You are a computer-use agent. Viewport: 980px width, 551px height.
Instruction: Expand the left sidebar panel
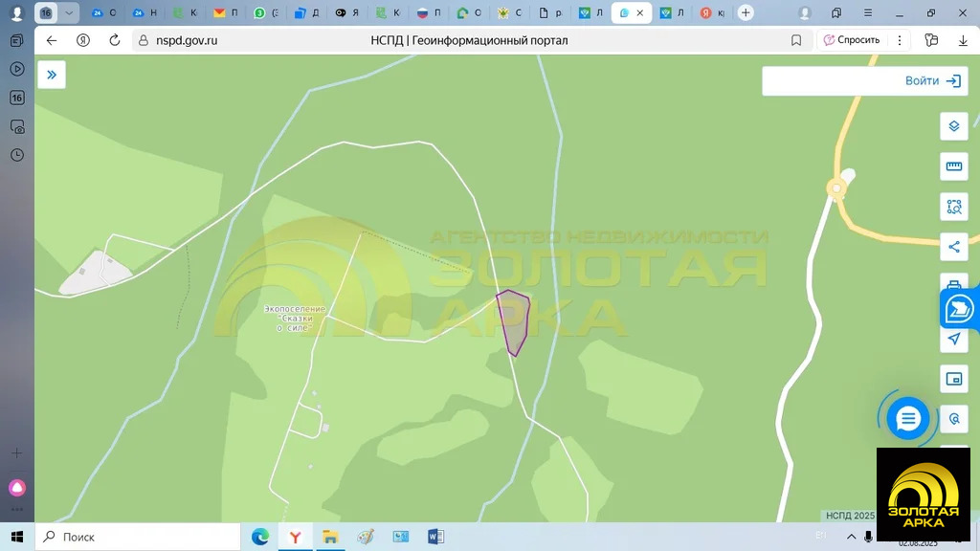[52, 75]
